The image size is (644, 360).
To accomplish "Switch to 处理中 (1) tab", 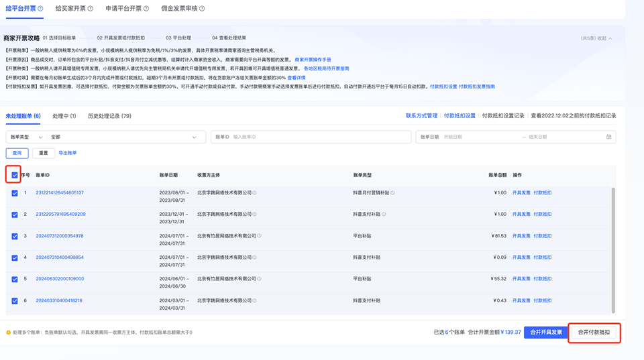I will click(64, 116).
